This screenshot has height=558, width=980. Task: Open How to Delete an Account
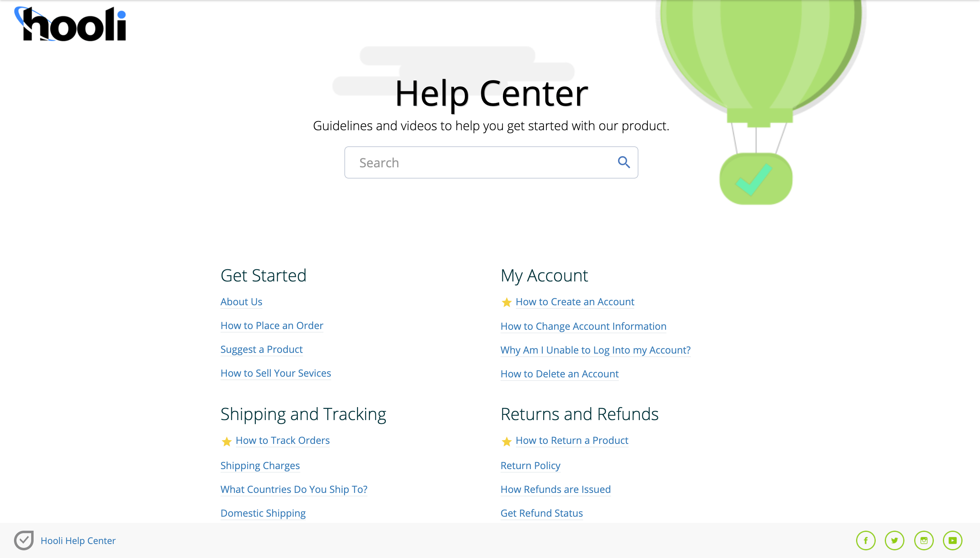coord(560,374)
